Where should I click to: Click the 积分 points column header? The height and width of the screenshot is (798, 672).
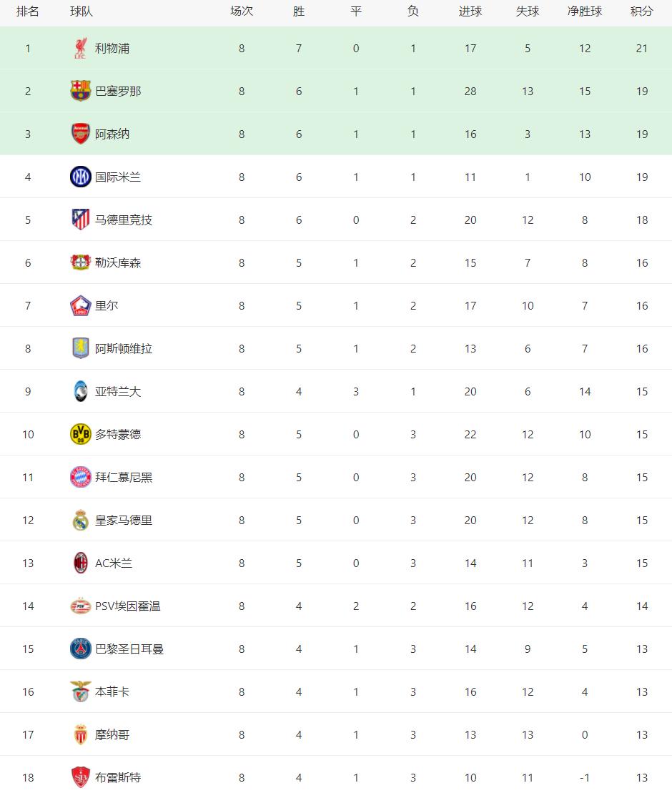coord(641,12)
